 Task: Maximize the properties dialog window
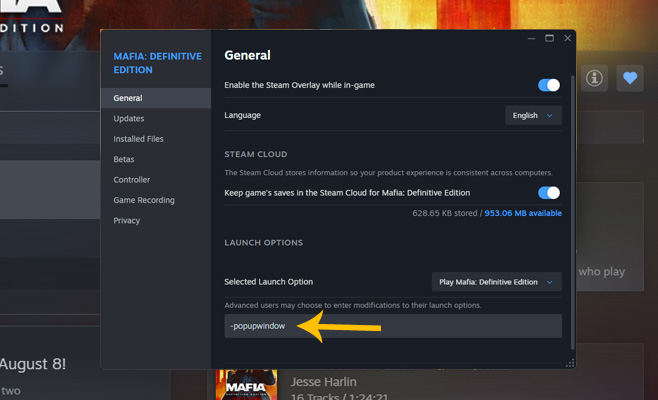(x=549, y=38)
